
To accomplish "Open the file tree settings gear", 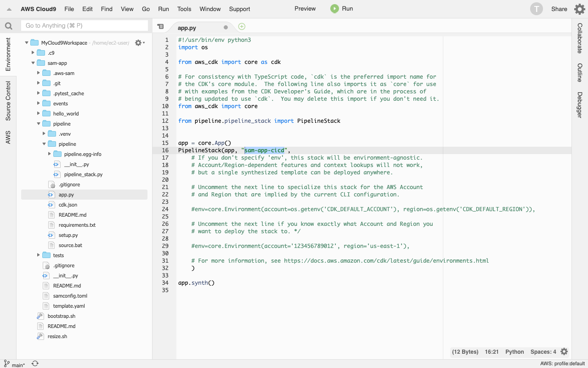I will pyautogui.click(x=140, y=43).
